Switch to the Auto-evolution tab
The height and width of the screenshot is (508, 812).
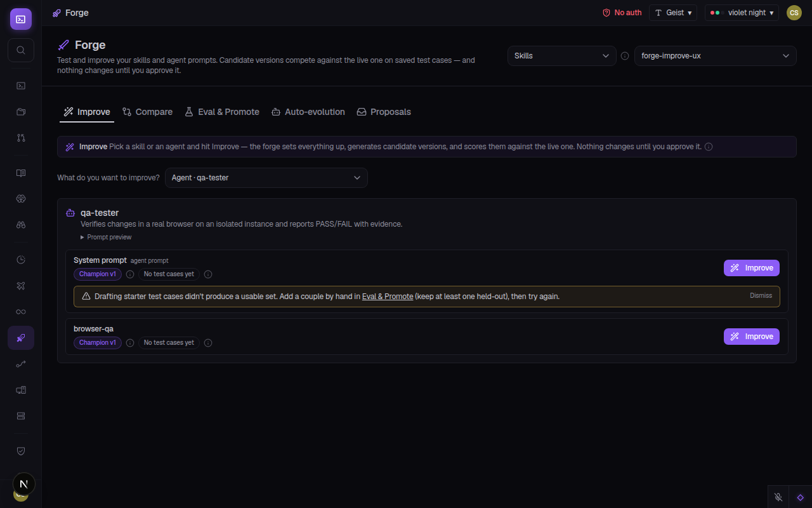click(x=308, y=112)
